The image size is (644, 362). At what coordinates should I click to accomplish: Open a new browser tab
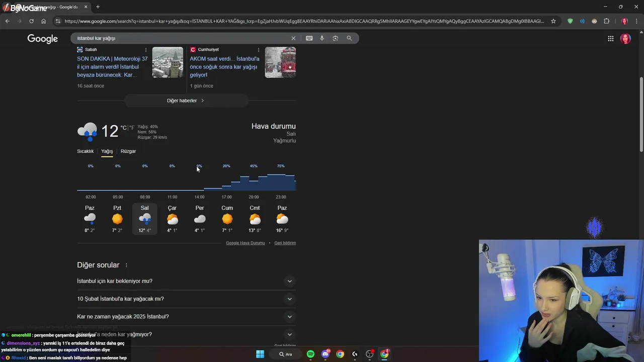(98, 7)
